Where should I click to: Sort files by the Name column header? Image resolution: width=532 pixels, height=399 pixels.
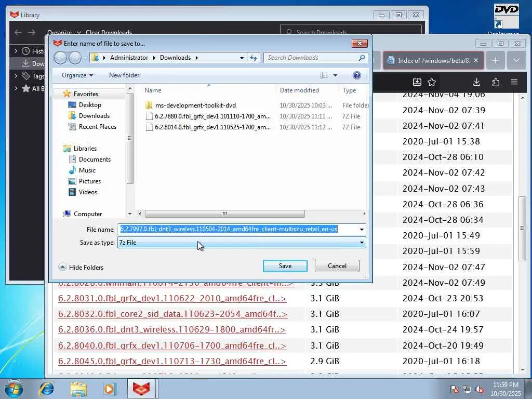pyautogui.click(x=153, y=90)
